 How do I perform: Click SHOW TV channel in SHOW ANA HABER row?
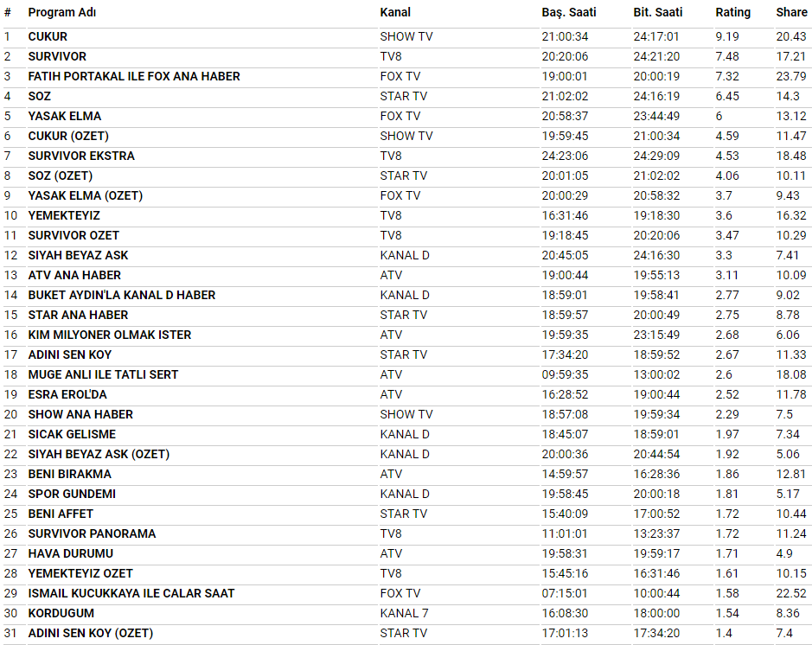[406, 414]
